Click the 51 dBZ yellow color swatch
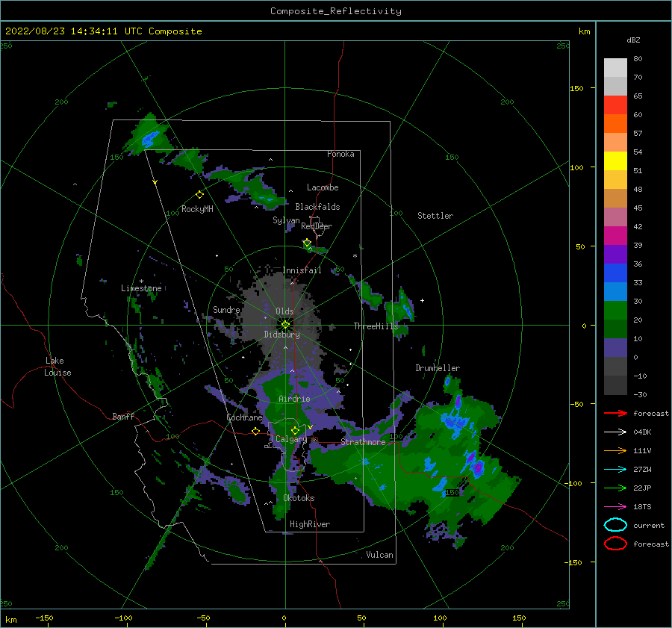The height and width of the screenshot is (628, 672). pos(615,161)
